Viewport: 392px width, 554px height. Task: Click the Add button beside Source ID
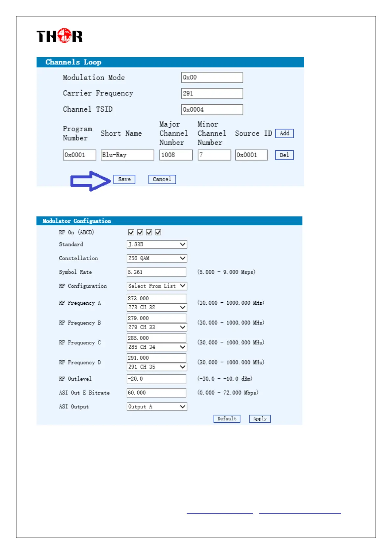click(x=284, y=133)
